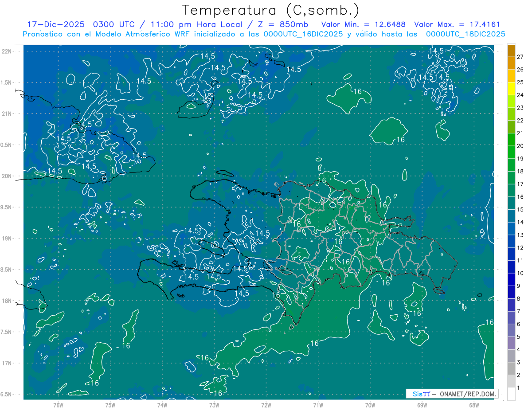Click the "74W" longitude label
Image resolution: width=532 pixels, height=411 pixels.
[162, 405]
